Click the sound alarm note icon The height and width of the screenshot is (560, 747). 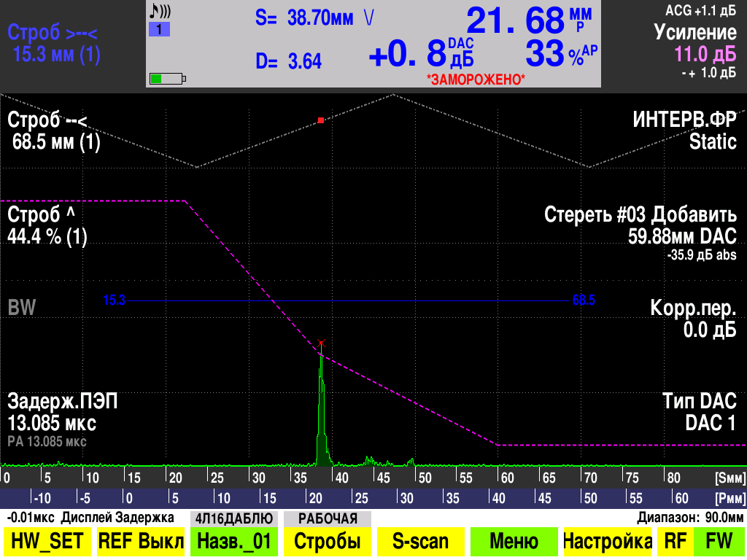coord(160,11)
